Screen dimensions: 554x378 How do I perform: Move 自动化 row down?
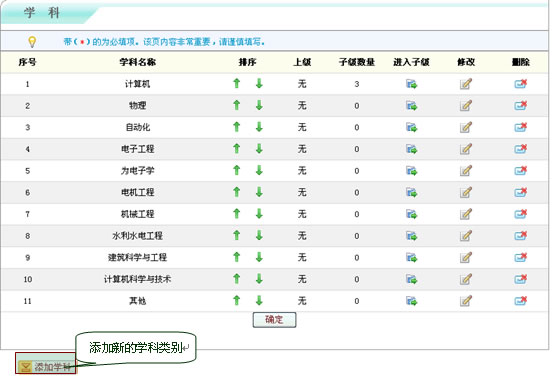pyautogui.click(x=259, y=127)
